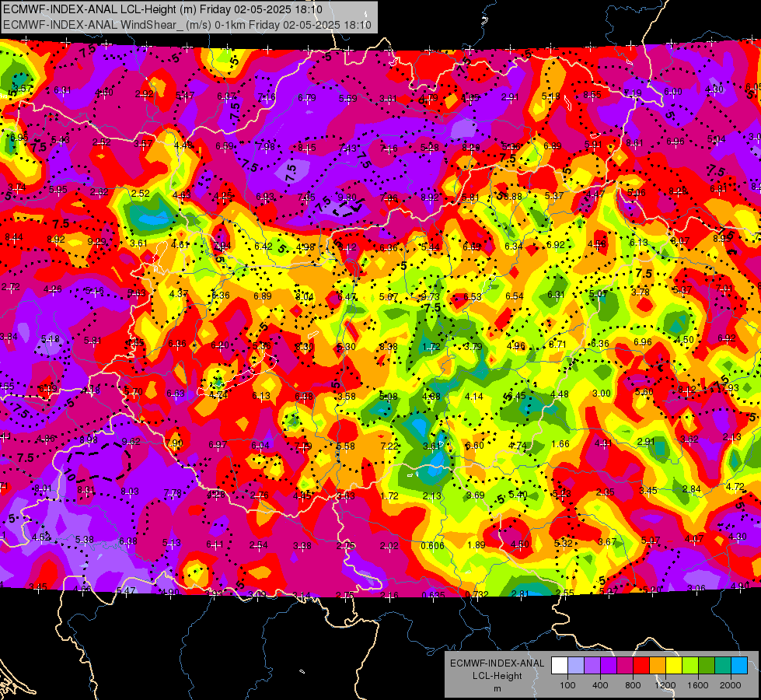Click the wind shear value 0.635
Image resolution: width=761 pixels, height=700 pixels.
pos(433,595)
